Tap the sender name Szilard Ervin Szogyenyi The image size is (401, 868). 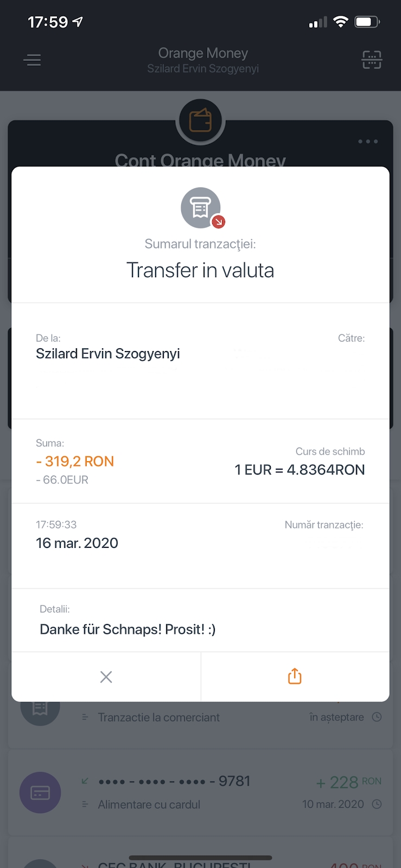(x=108, y=354)
